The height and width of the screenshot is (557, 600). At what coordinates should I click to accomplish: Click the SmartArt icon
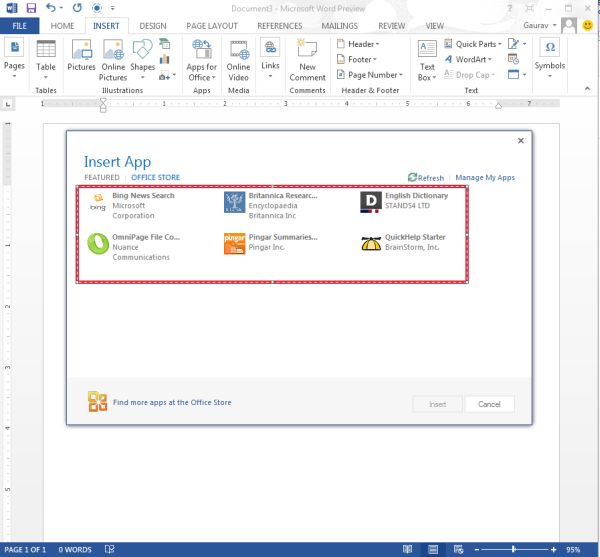[165, 44]
